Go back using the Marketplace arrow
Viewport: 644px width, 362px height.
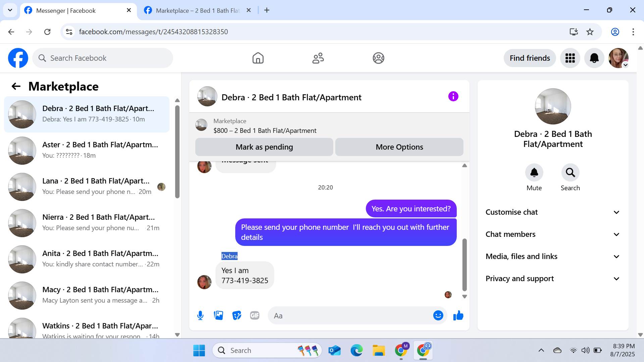(x=16, y=86)
